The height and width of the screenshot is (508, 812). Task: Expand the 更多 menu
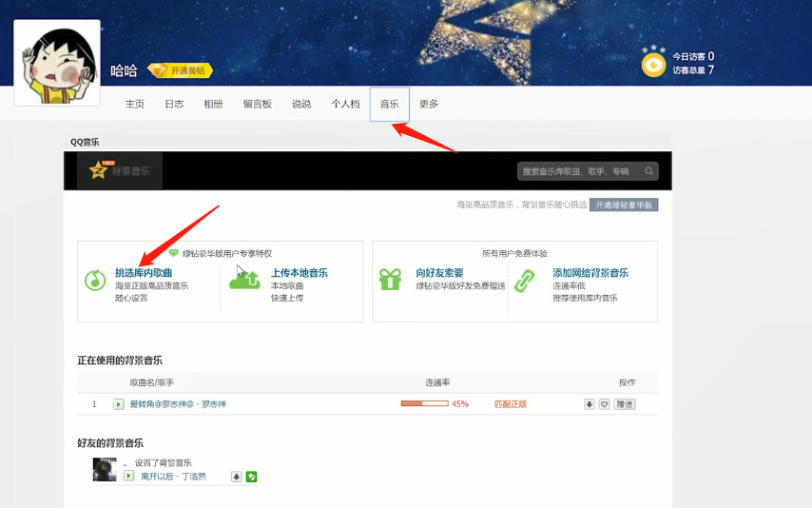[429, 104]
